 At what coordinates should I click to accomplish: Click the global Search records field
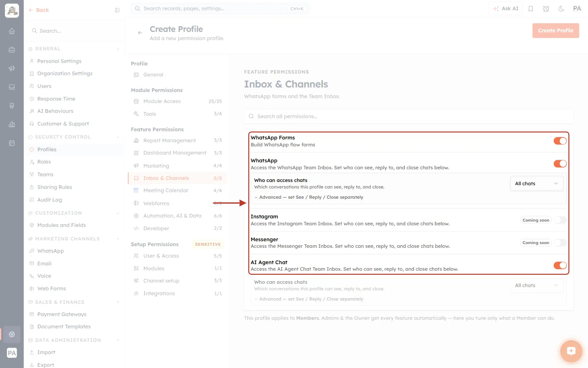point(220,9)
